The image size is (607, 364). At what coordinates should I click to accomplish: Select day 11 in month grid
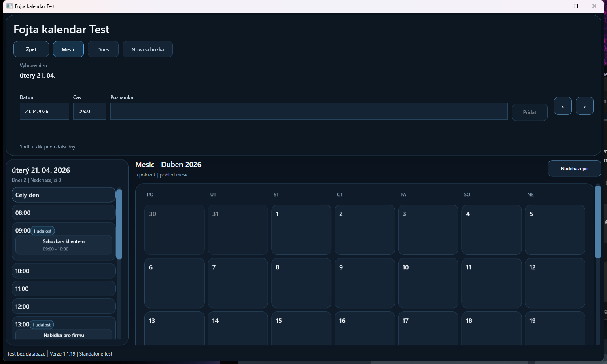[492, 283]
